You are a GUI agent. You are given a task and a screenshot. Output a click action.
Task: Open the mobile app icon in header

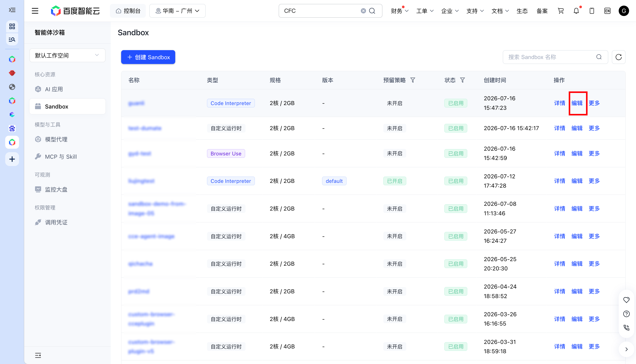(592, 11)
